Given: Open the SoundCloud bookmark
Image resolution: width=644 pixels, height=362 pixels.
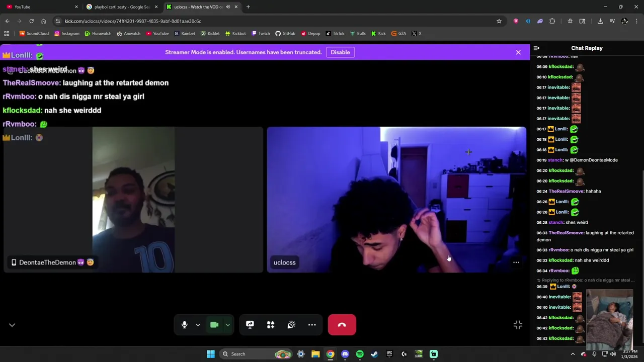Looking at the screenshot, I should [34, 34].
